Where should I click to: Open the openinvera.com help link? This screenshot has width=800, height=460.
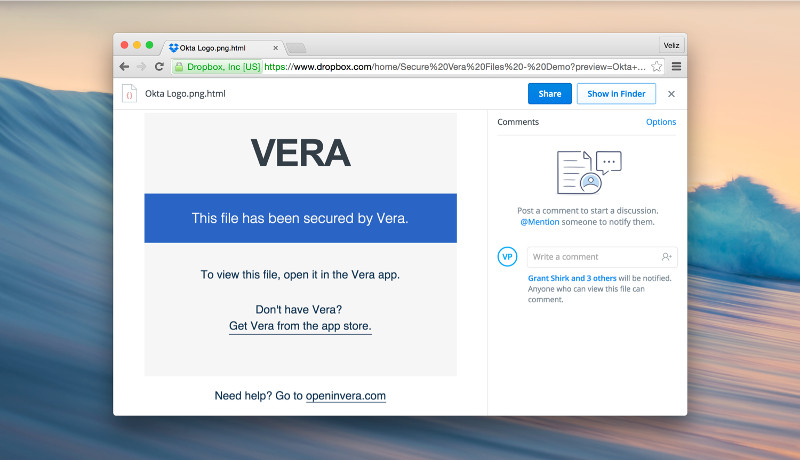345,396
